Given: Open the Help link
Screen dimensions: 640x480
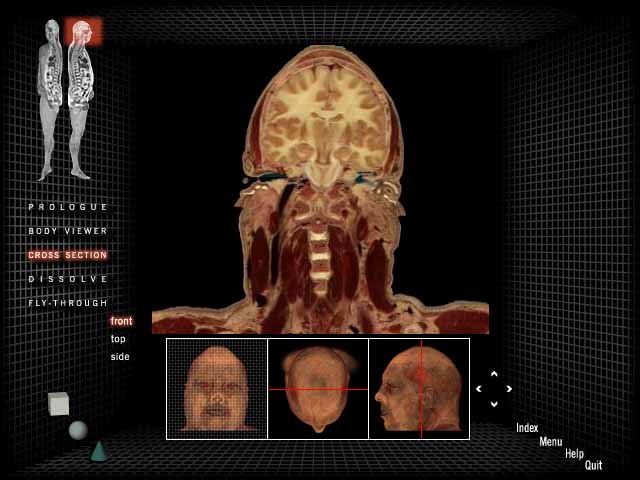Looking at the screenshot, I should pyautogui.click(x=574, y=453).
